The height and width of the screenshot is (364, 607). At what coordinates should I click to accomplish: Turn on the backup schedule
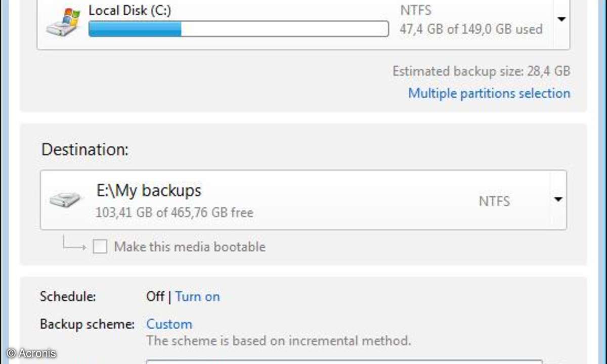(198, 296)
